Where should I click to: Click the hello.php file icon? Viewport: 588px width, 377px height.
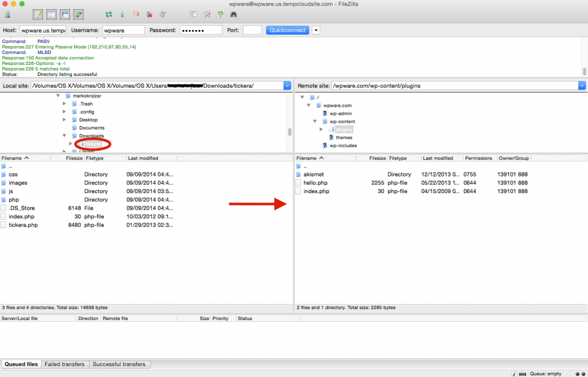click(298, 183)
